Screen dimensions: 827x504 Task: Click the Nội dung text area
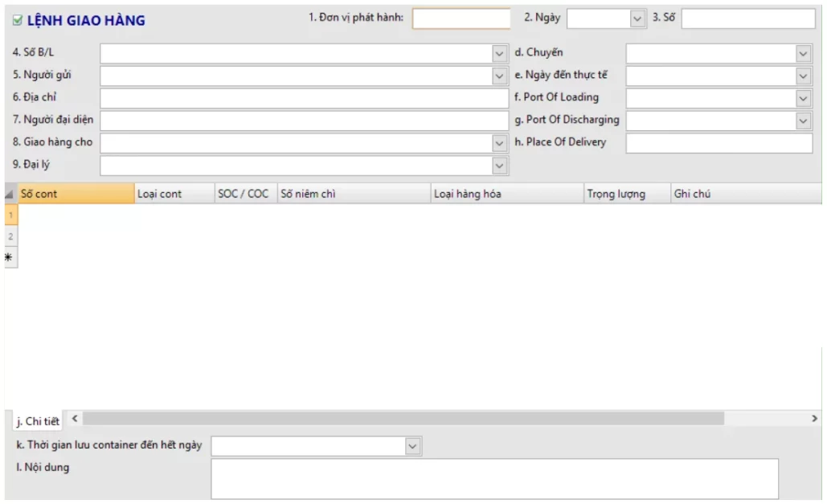point(494,478)
